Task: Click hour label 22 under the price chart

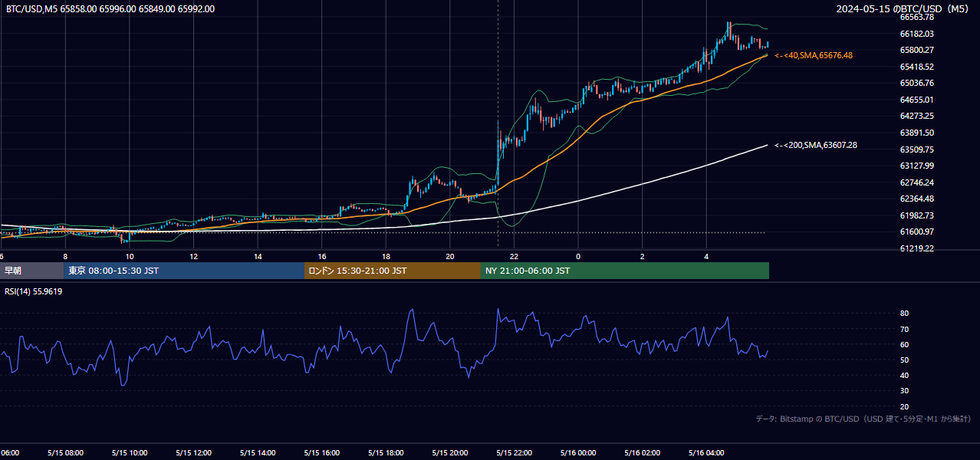Action: pos(514,256)
